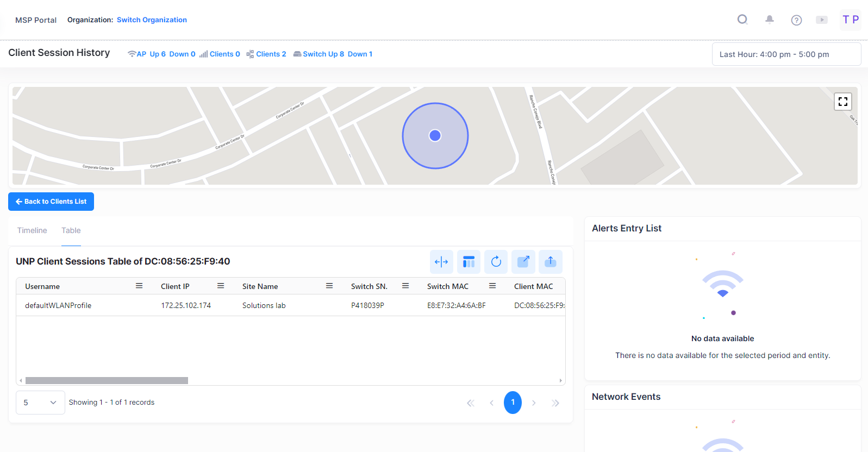This screenshot has height=452, width=868.
Task: Refresh the client sessions table
Action: point(496,262)
